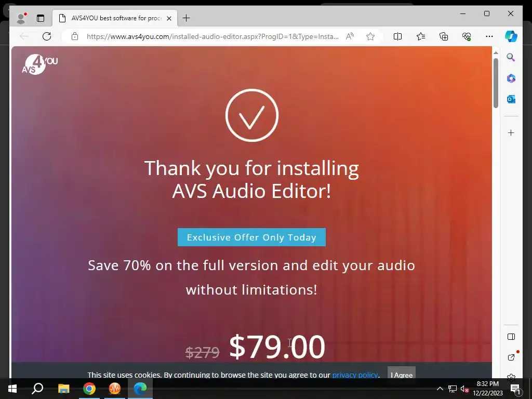
Task: Open Windows Start menu
Action: pyautogui.click(x=12, y=389)
